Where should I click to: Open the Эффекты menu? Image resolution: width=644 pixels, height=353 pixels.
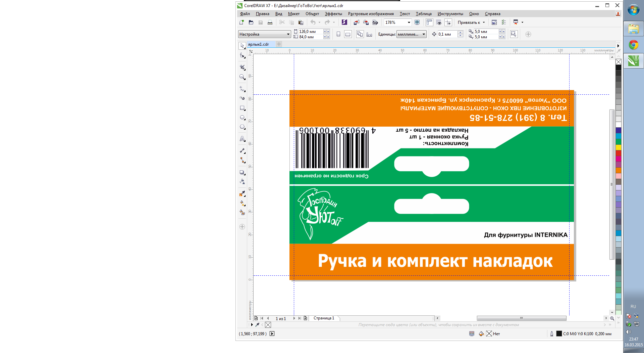pos(333,14)
